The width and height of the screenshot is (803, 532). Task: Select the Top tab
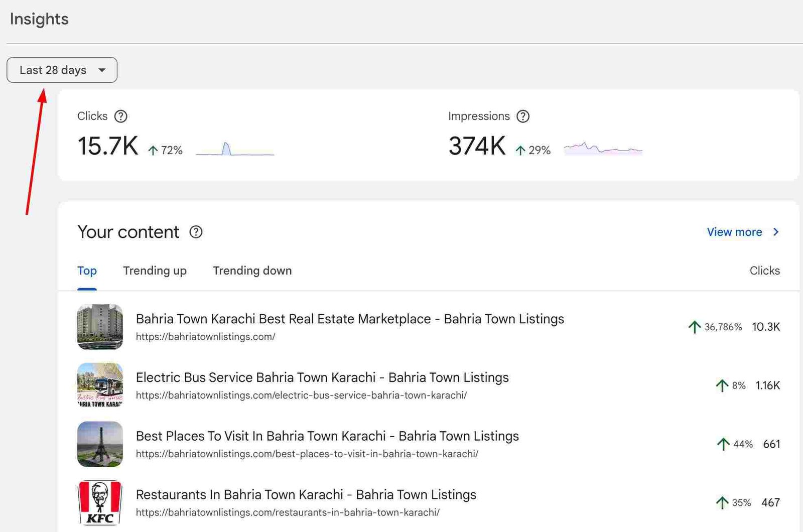pos(87,271)
